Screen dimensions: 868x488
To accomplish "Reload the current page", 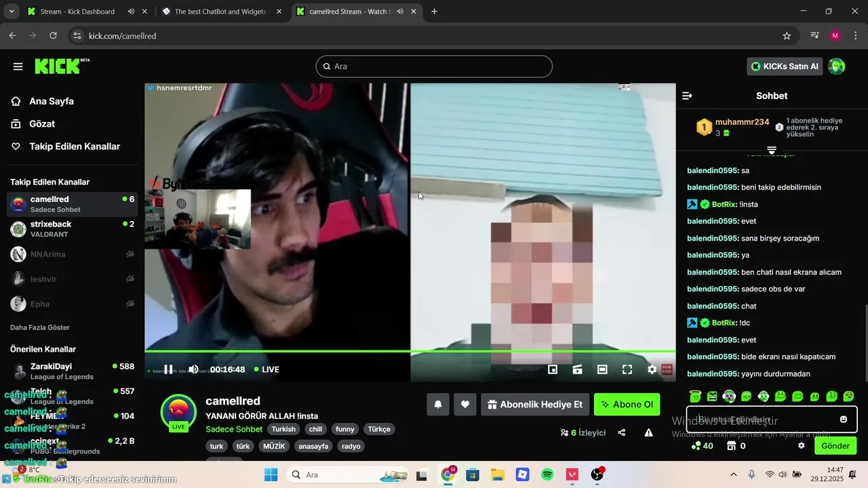I will [x=54, y=36].
